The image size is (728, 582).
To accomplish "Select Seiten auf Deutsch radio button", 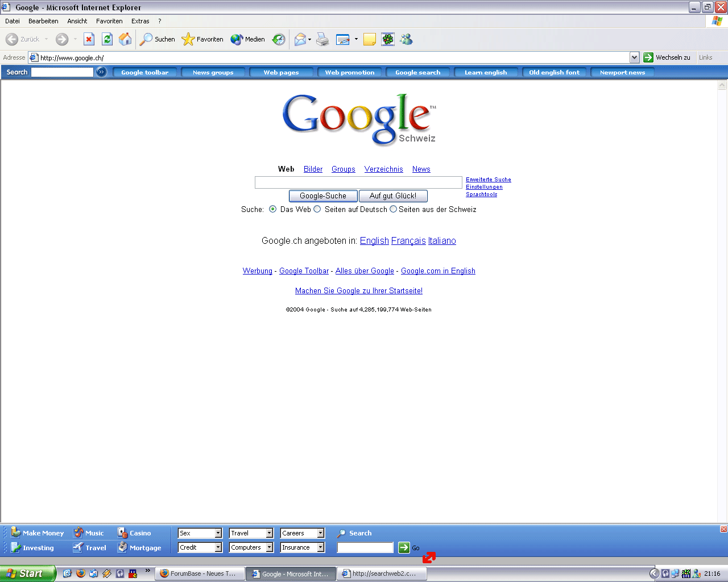I will pyautogui.click(x=317, y=209).
